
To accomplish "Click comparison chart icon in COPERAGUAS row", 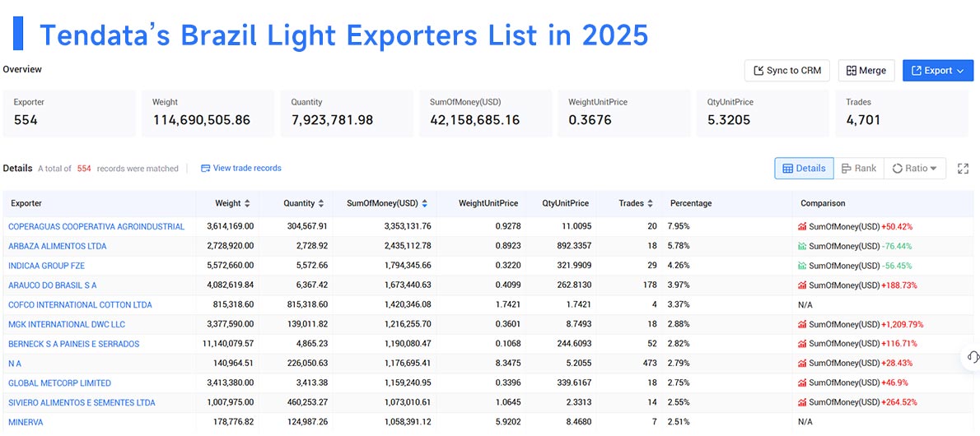I will click(802, 226).
